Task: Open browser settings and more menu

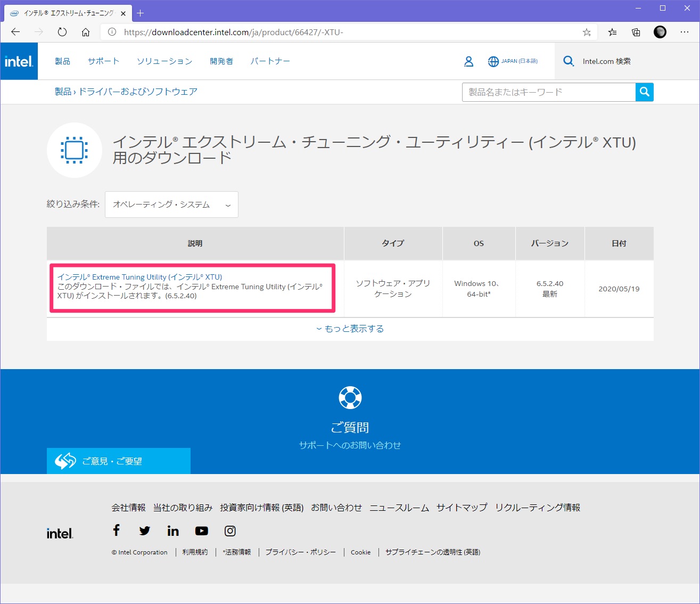Action: pyautogui.click(x=685, y=32)
